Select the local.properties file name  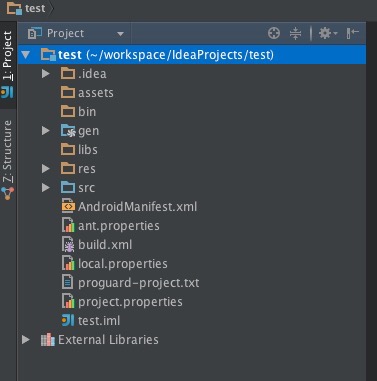pos(123,264)
